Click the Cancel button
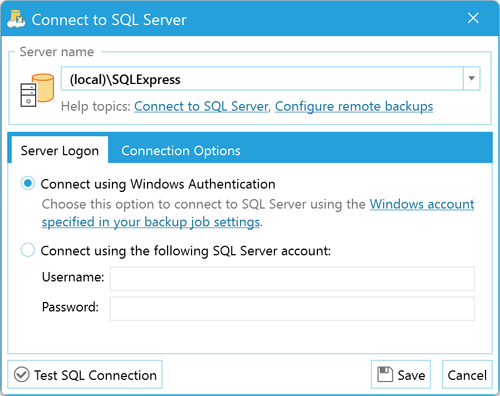 (467, 375)
